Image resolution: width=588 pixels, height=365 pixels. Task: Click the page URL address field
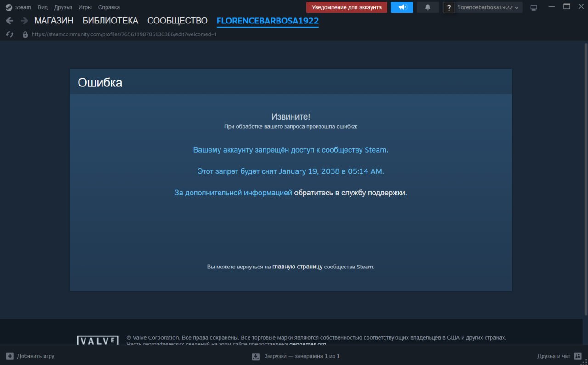pos(124,34)
